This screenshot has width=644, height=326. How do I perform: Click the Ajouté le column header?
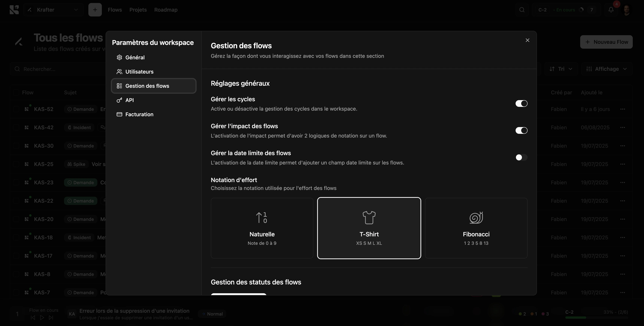pos(592,92)
